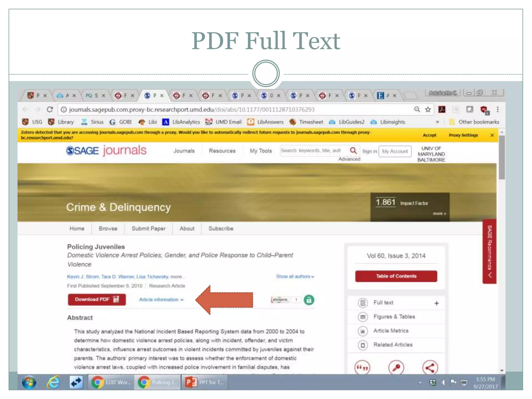Click the red search magnifier icon
This screenshot has height=399, width=532.
pos(353,150)
